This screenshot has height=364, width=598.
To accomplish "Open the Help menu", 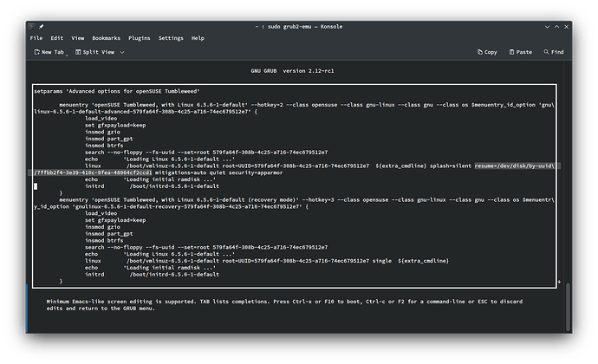I will coord(198,38).
